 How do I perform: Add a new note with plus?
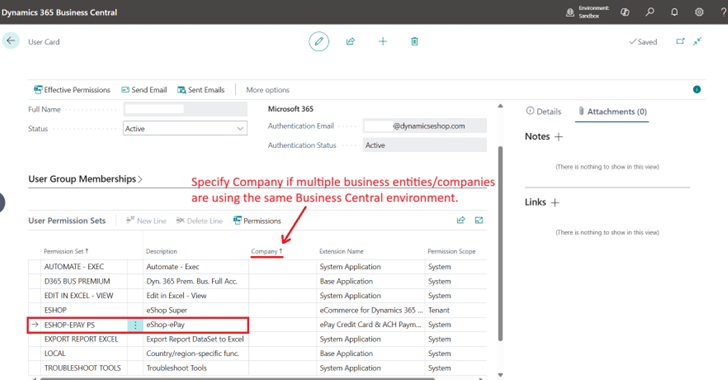[559, 137]
